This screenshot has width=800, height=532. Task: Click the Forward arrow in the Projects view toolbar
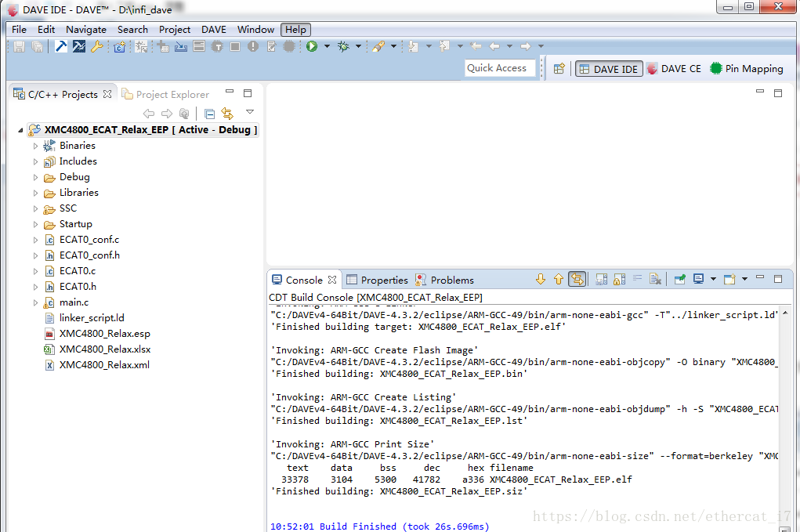tap(167, 114)
